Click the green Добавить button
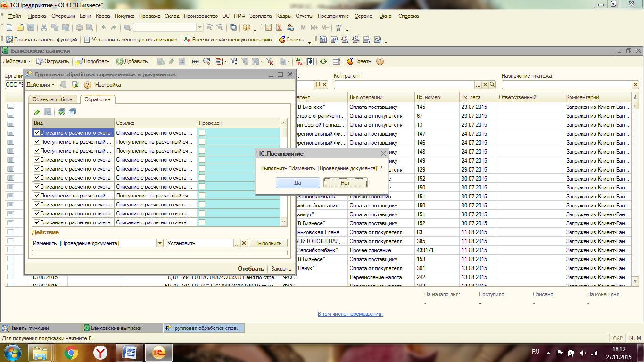Viewport: 644px width, 362px height. 132,61
